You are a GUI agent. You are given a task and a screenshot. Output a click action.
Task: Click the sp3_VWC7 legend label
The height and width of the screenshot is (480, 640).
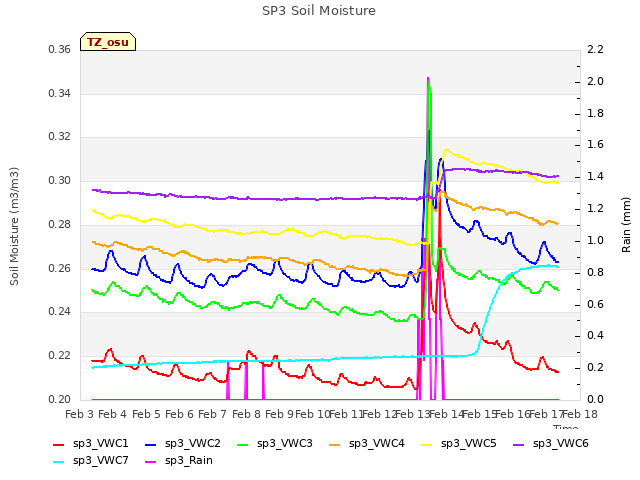coord(100,460)
